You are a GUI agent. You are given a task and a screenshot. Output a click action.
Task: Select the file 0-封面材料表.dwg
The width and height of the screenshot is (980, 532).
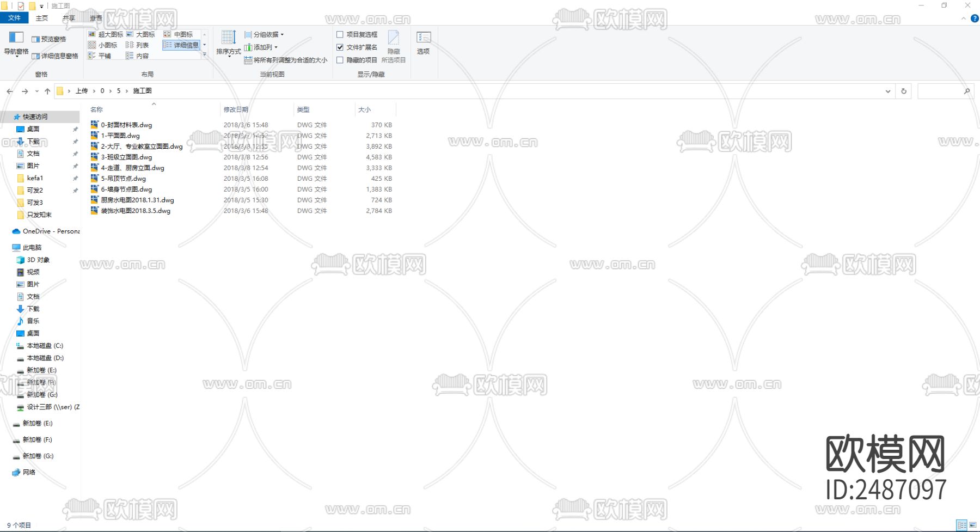[126, 125]
